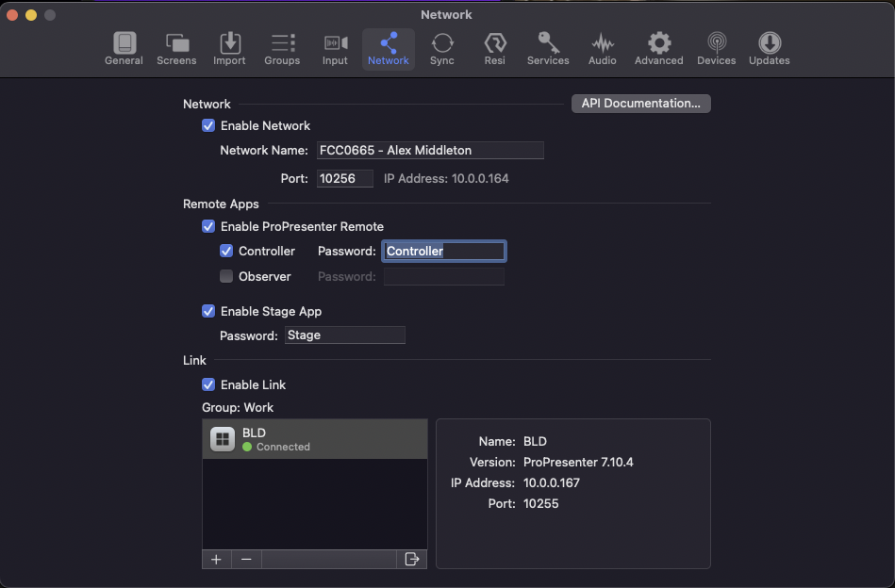895x588 pixels.
Task: Open the Updates preferences pane
Action: [769, 49]
